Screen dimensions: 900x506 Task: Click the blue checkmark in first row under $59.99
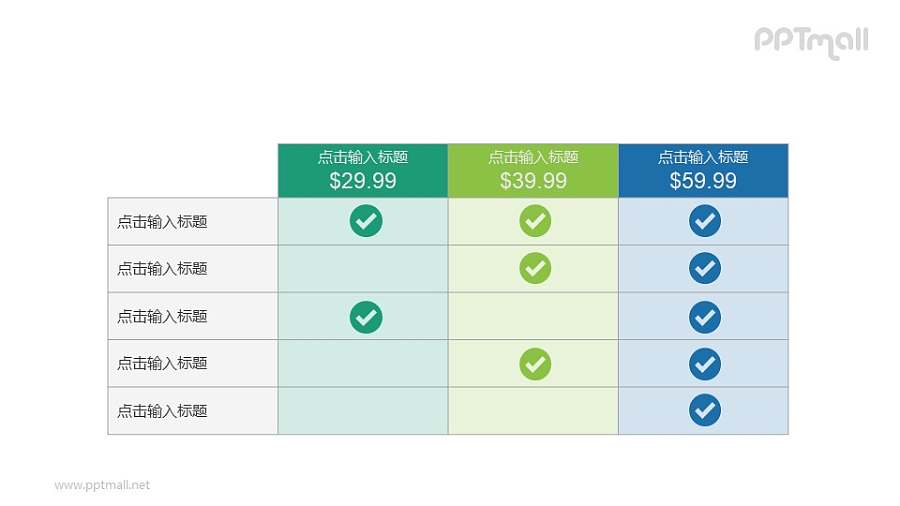click(705, 221)
